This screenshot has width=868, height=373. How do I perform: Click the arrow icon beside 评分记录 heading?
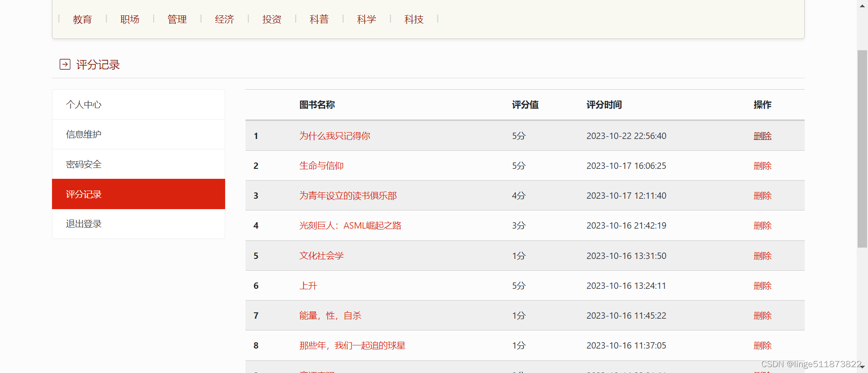pos(65,64)
